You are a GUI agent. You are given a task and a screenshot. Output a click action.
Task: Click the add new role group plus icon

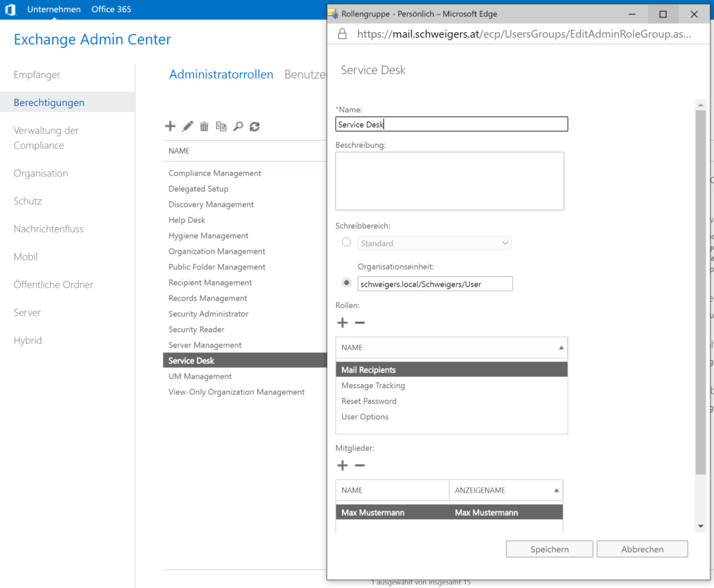170,126
